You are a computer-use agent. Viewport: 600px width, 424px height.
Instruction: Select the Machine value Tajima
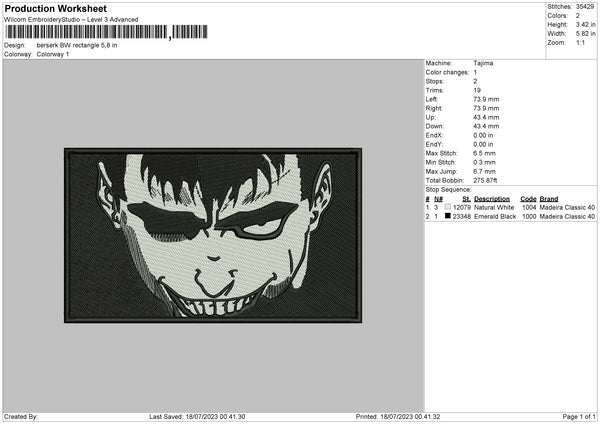[x=483, y=63]
